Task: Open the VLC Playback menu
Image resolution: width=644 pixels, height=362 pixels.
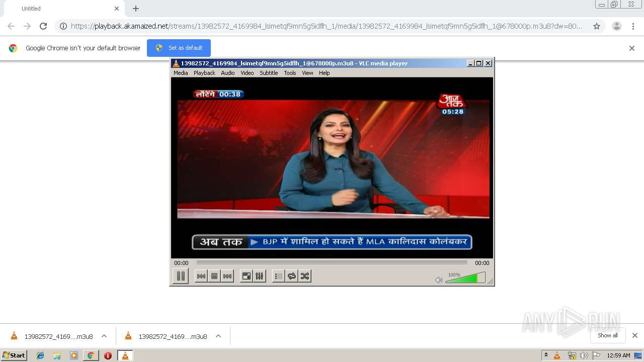Action: point(204,73)
